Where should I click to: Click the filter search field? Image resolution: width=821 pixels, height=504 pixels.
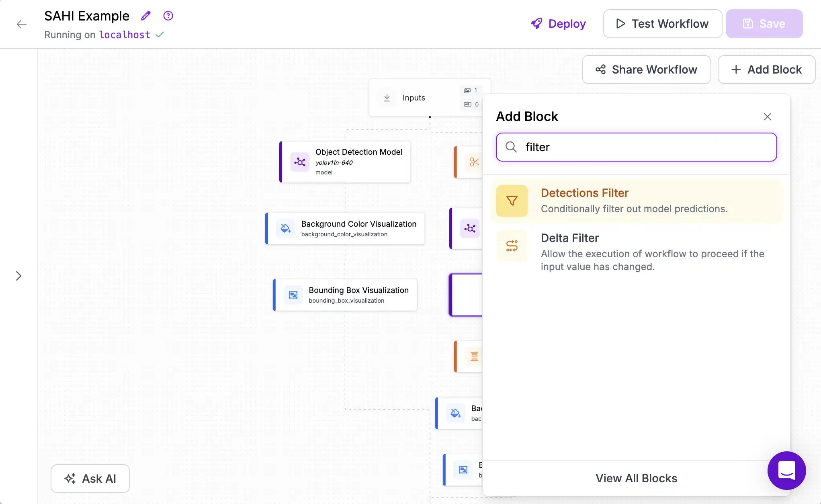coord(636,147)
